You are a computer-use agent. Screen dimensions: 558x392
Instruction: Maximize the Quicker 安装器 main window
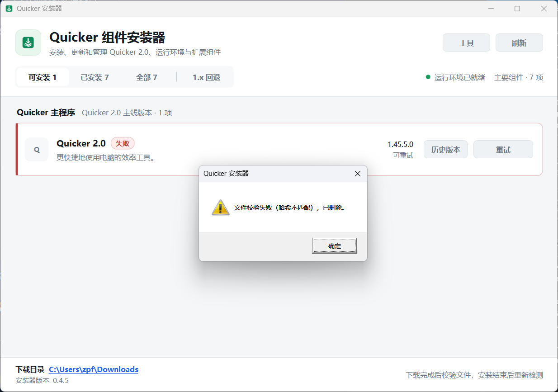[517, 9]
